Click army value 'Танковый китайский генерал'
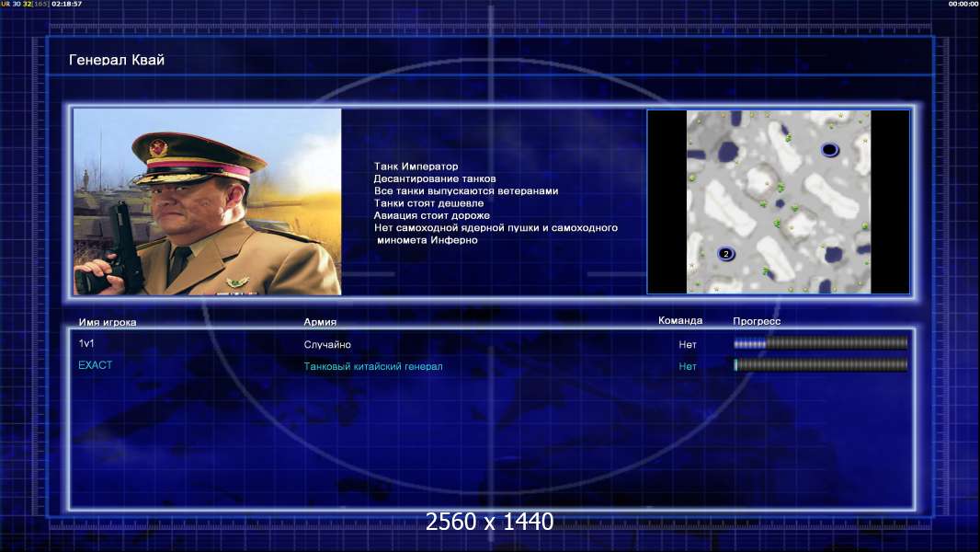Screen dimensions: 980x552 373,366
